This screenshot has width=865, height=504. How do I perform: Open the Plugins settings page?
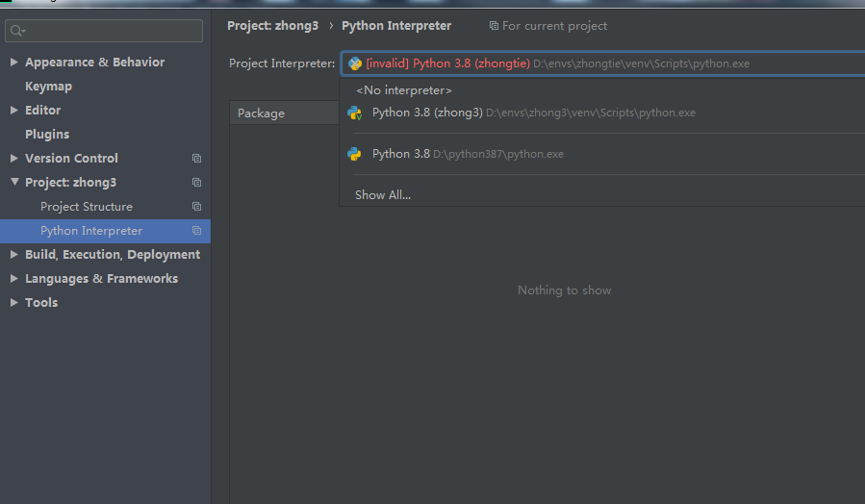(47, 135)
